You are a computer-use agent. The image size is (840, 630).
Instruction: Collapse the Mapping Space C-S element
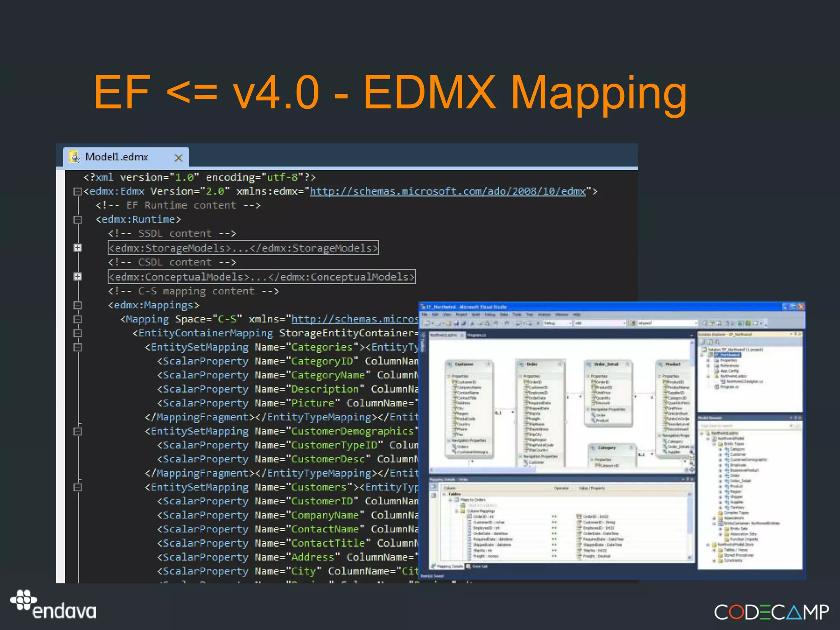(77, 319)
